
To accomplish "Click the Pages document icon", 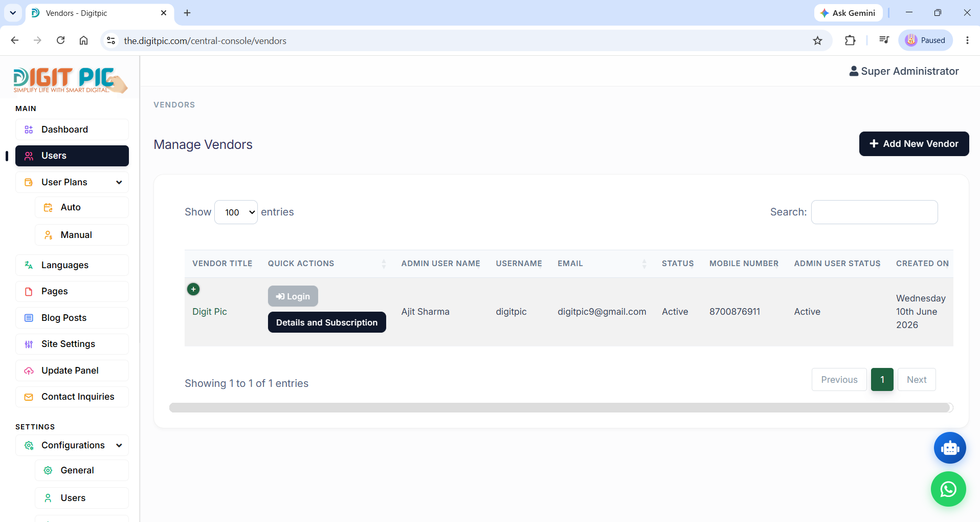I will click(29, 291).
